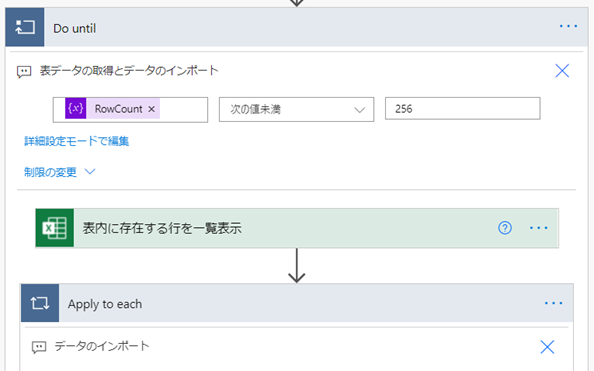Click comment icon beside データのインポート
594x371 pixels.
[x=39, y=347]
